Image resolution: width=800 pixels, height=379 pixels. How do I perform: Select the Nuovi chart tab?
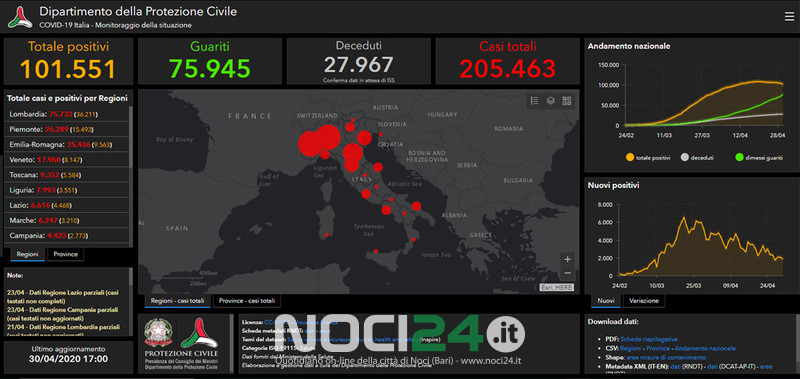[606, 301]
